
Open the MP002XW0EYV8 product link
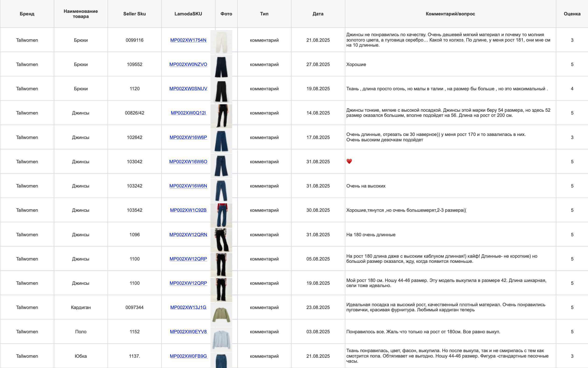pos(188,331)
